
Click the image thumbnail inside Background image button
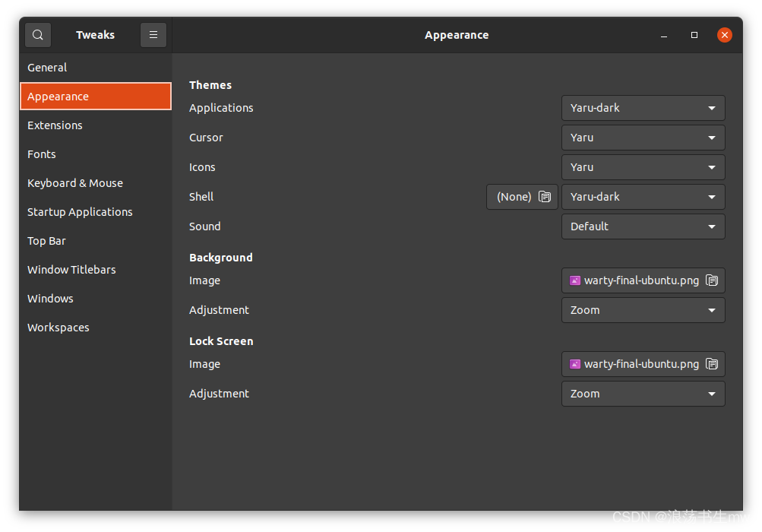(x=576, y=280)
